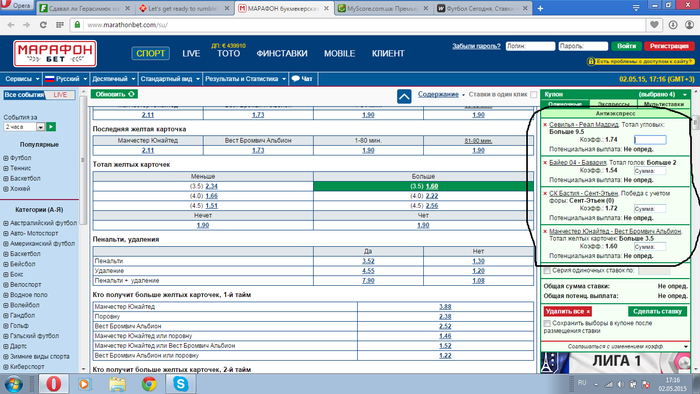
Task: Tick the Серия одиночных ставок checkbox
Action: (x=547, y=271)
